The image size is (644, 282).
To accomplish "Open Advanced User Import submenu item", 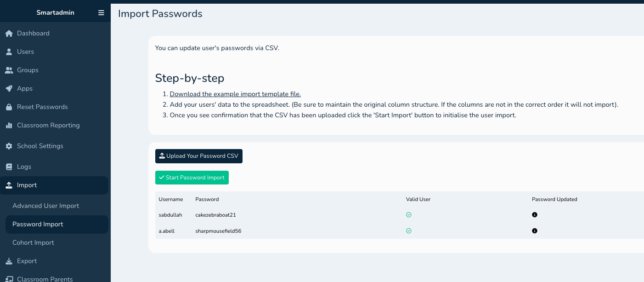I will [x=46, y=206].
